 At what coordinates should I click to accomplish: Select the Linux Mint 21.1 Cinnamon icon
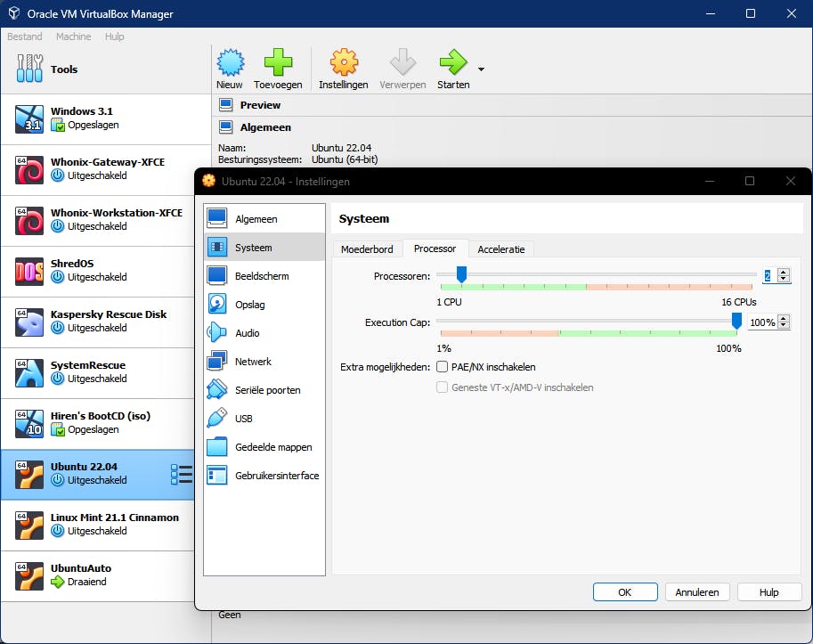pyautogui.click(x=29, y=526)
